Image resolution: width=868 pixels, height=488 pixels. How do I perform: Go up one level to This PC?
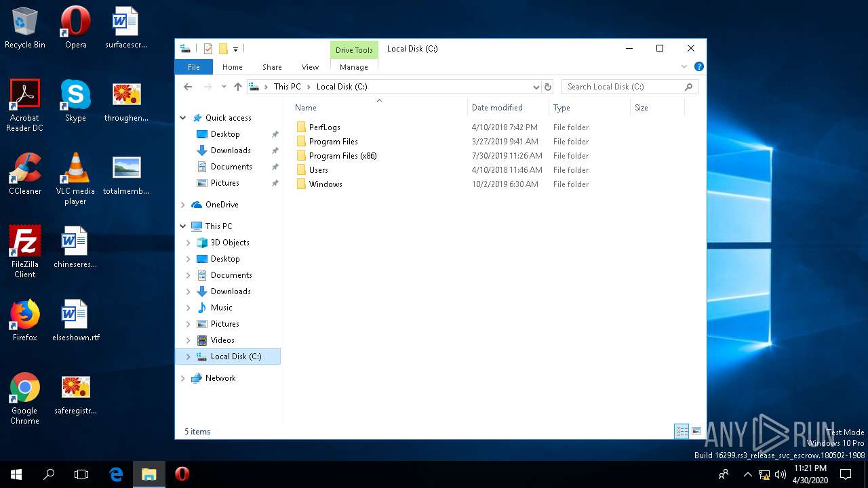pyautogui.click(x=238, y=87)
